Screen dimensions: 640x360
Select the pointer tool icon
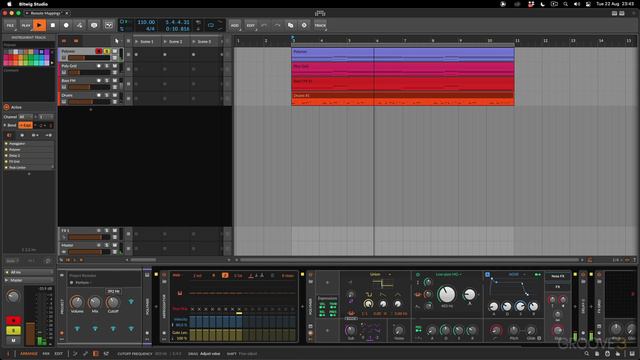117,41
